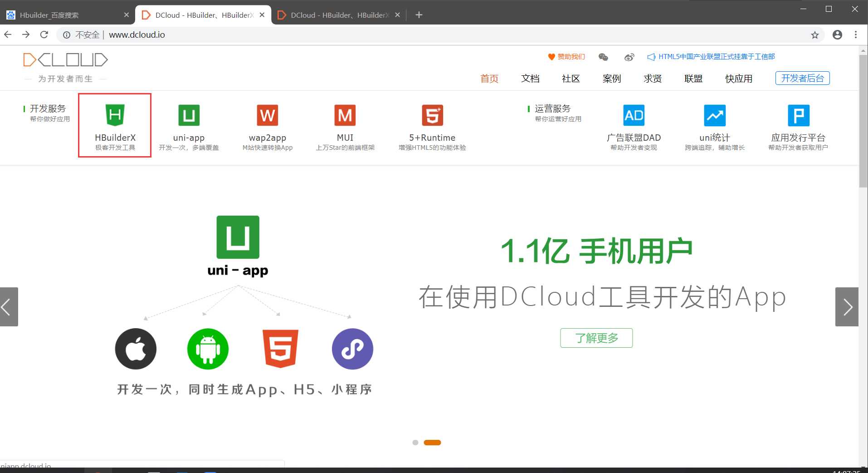This screenshot has width=868, height=473.
Task: Open the 文档 nav item
Action: 530,79
